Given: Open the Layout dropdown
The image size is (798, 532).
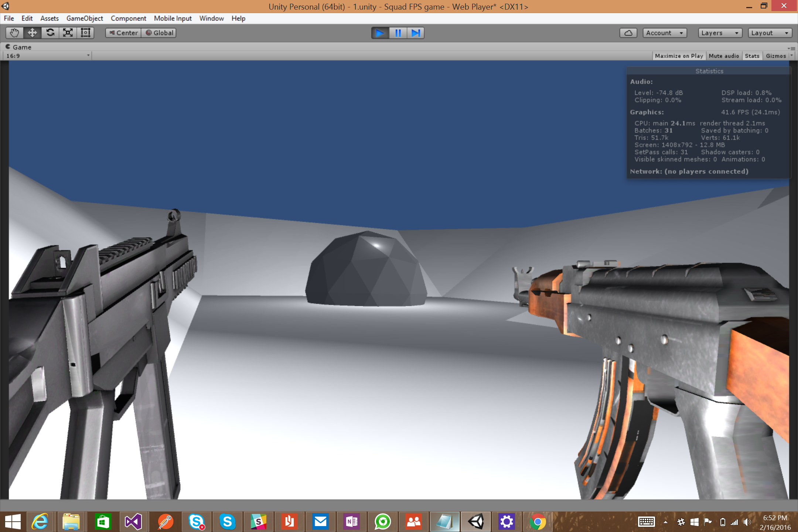Looking at the screenshot, I should [770, 33].
